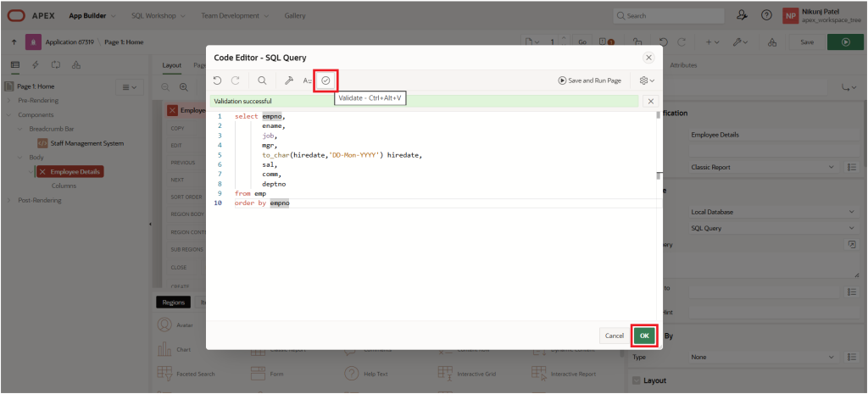The width and height of the screenshot is (868, 394).
Task: Open Find via the magnifier icon
Action: click(262, 80)
